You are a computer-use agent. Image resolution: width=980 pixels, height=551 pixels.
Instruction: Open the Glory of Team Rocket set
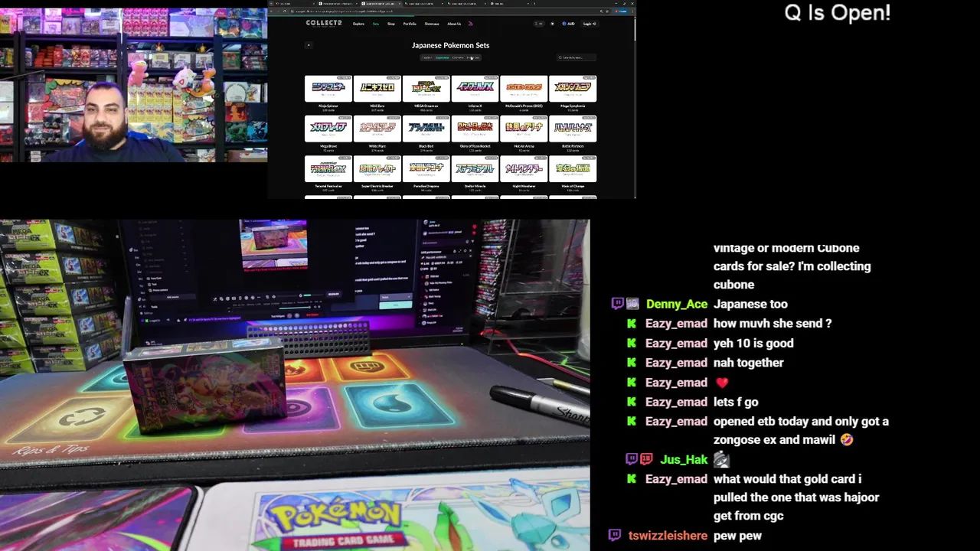coord(475,134)
